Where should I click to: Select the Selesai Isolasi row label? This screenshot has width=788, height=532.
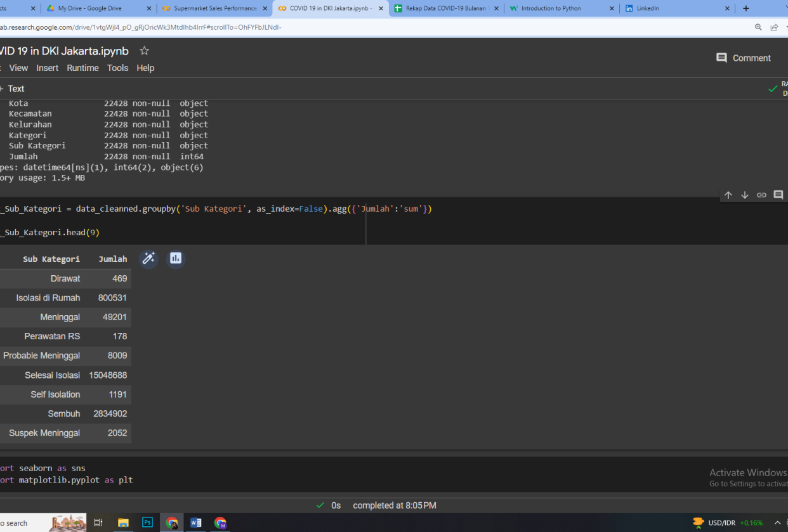[x=53, y=375]
